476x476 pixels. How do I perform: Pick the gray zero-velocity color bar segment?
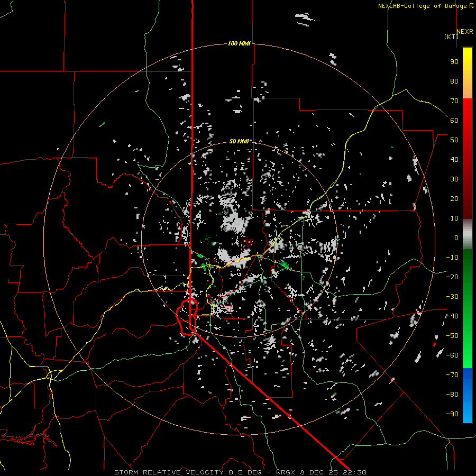click(467, 234)
